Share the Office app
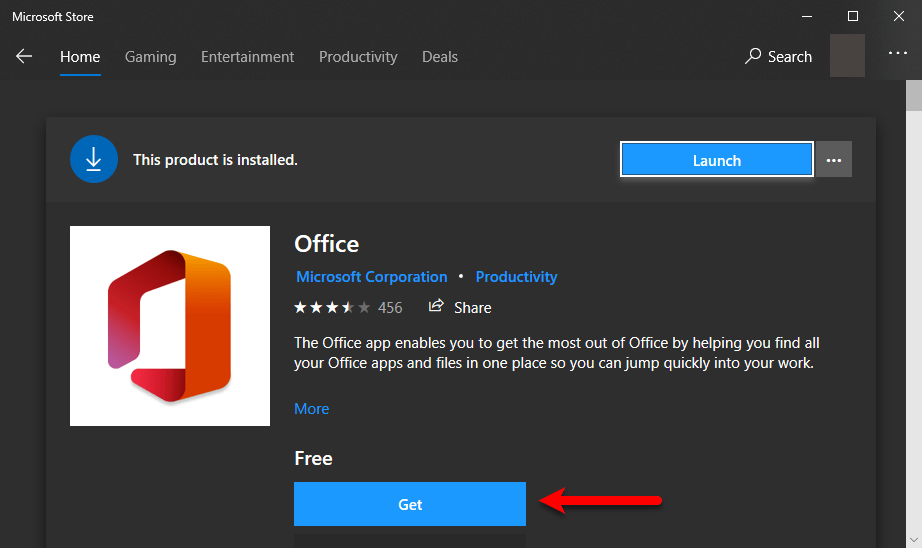 460,307
